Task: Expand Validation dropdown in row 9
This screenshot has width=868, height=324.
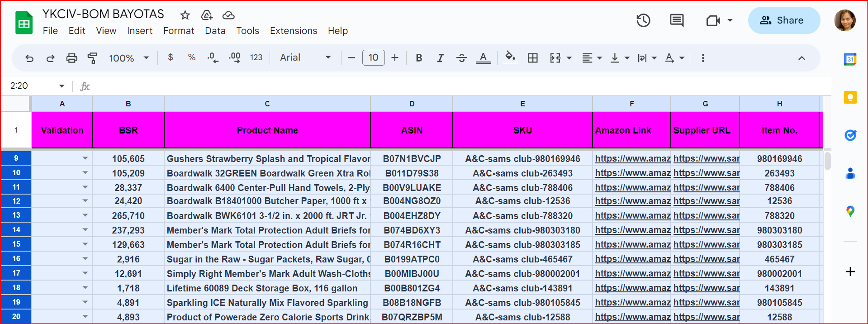Action: [85, 158]
